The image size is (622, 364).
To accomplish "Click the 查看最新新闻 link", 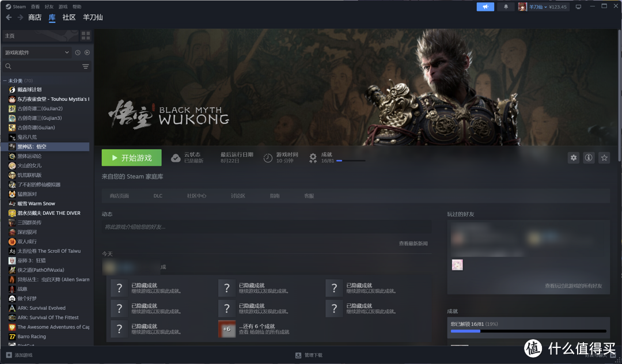I will [x=413, y=244].
